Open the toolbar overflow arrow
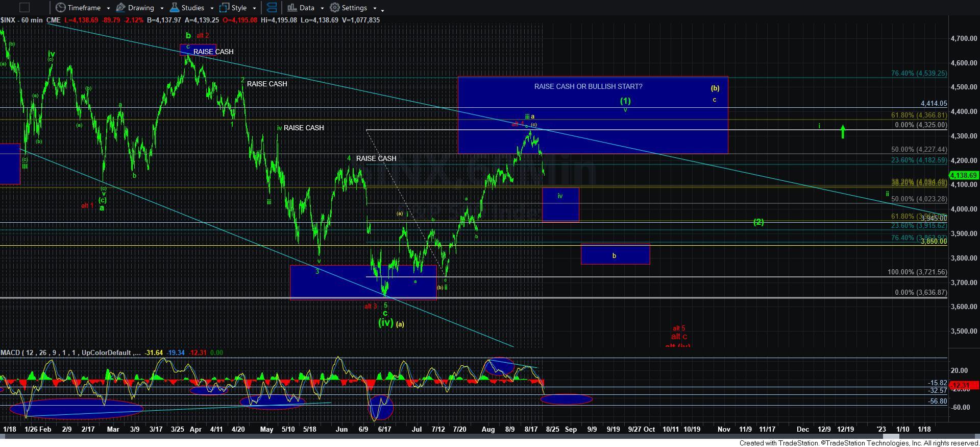The width and height of the screenshot is (980, 447). pyautogui.click(x=383, y=10)
